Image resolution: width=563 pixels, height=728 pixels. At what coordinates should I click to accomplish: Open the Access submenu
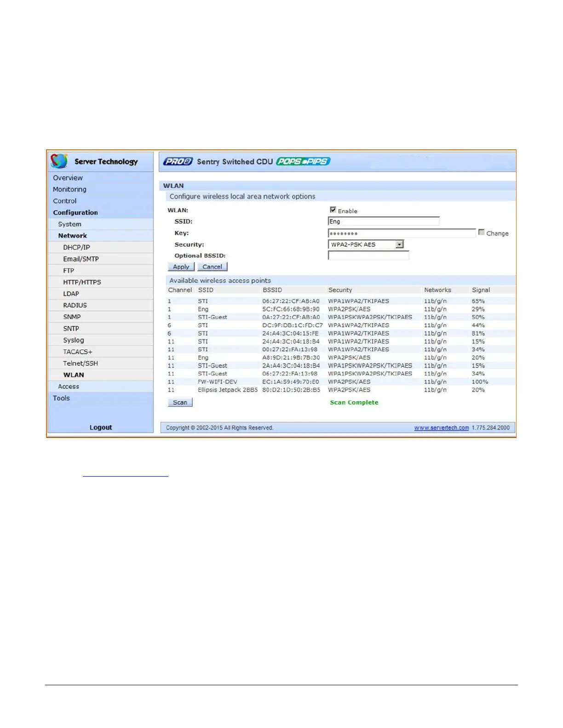[69, 387]
